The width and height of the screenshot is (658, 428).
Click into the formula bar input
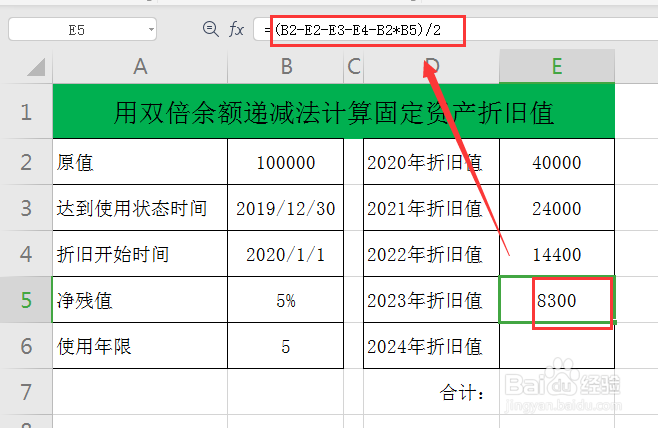(455, 29)
